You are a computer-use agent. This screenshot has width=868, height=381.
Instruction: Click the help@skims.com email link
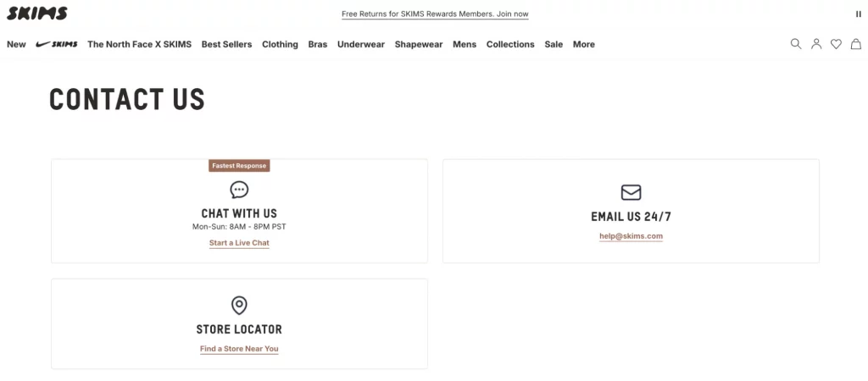coord(631,236)
